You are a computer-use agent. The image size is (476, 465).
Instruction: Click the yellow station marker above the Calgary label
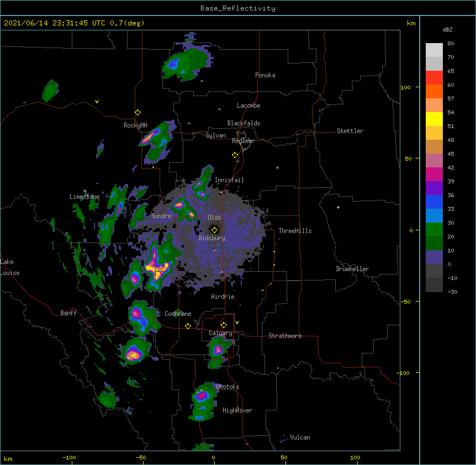224,325
